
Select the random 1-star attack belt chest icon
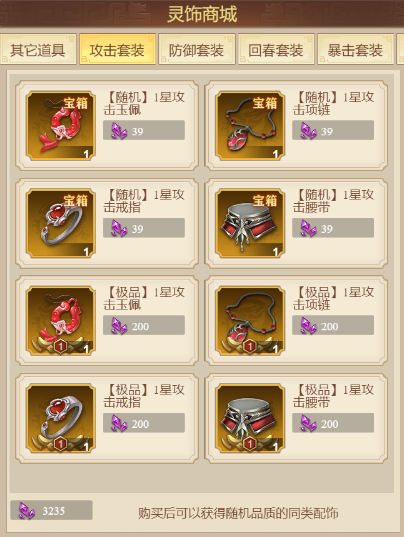point(250,223)
